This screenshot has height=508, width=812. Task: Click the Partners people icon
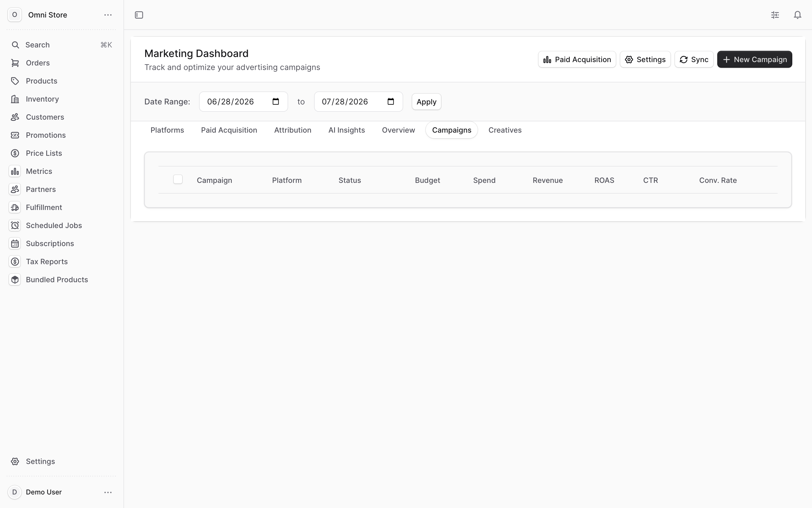pos(15,189)
